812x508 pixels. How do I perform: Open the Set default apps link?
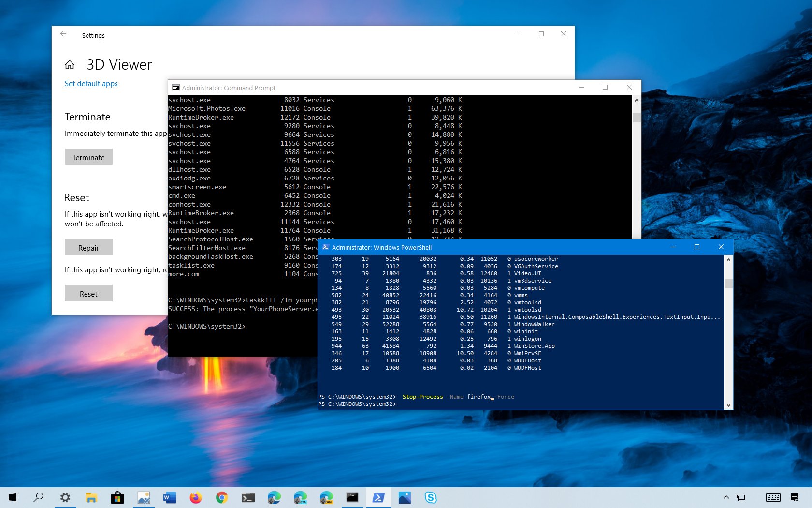coord(90,83)
